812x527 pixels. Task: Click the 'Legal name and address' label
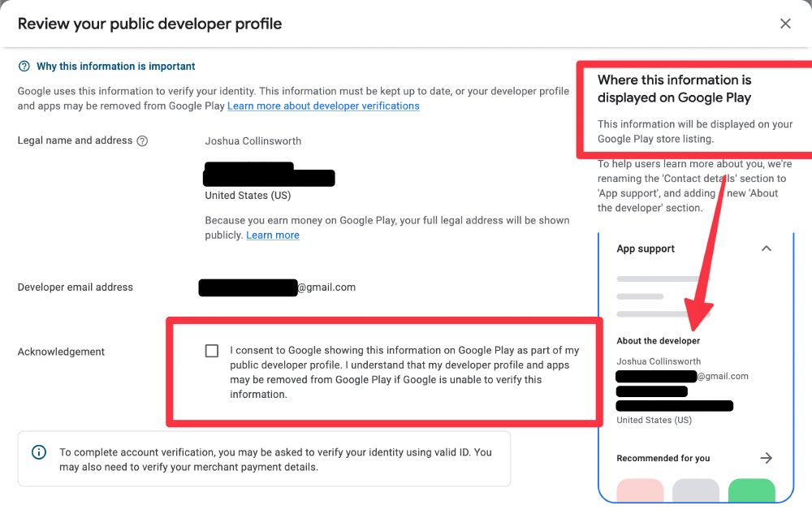click(x=75, y=140)
